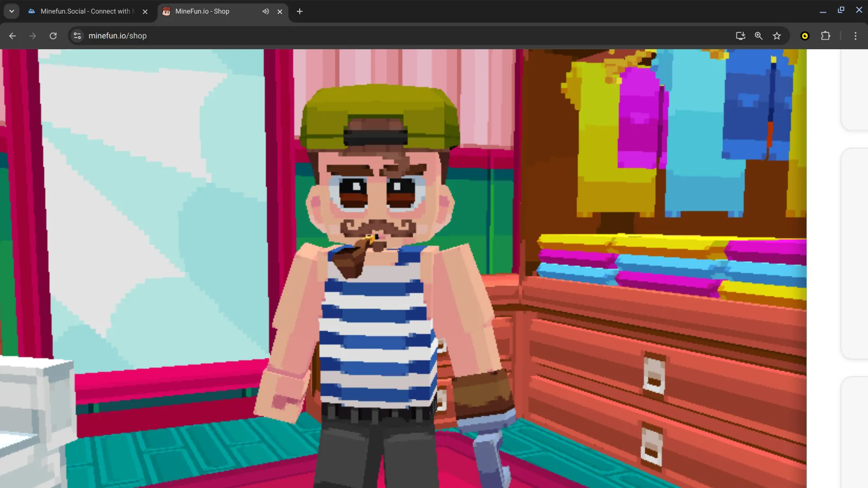Open the Chrome three-dot menu
The image size is (868, 488).
pyautogui.click(x=855, y=36)
